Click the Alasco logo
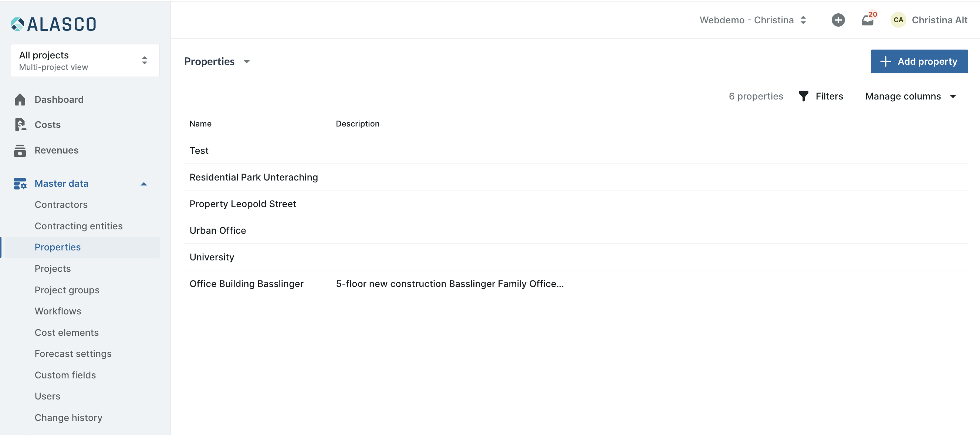 click(53, 24)
